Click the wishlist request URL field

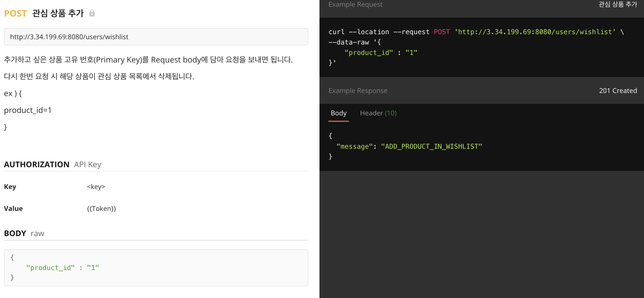(156, 37)
